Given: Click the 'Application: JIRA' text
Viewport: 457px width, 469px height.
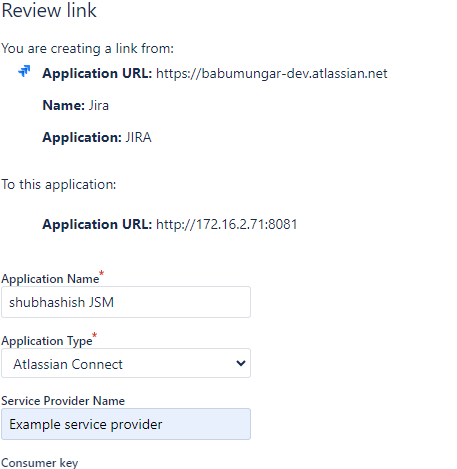Looking at the screenshot, I should pyautogui.click(x=97, y=137).
